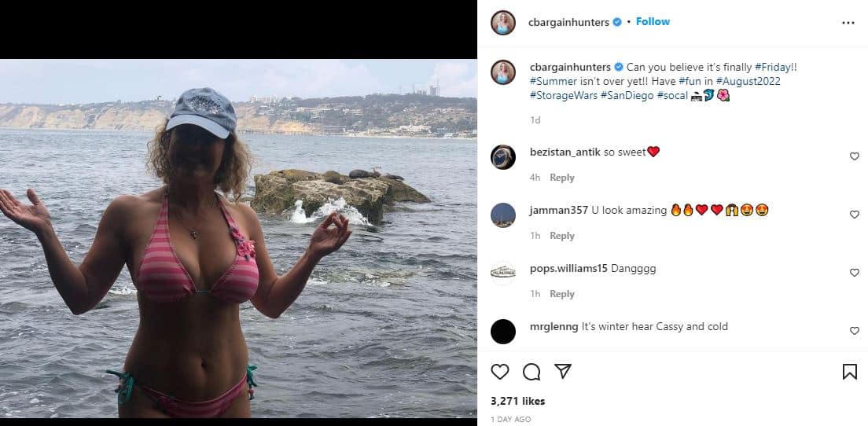Follow the cbargainhunters account
Image resolution: width=868 pixels, height=426 pixels.
pyautogui.click(x=653, y=22)
